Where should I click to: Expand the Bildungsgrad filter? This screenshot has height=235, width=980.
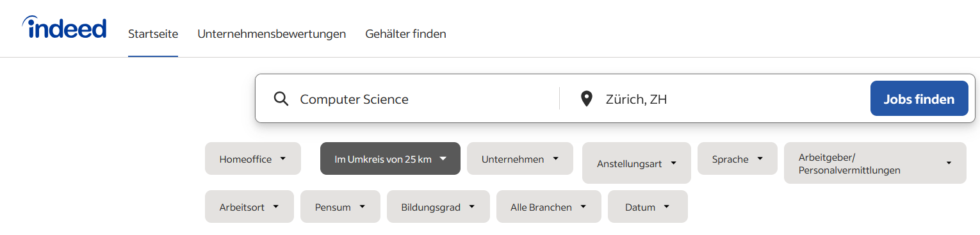pos(438,206)
